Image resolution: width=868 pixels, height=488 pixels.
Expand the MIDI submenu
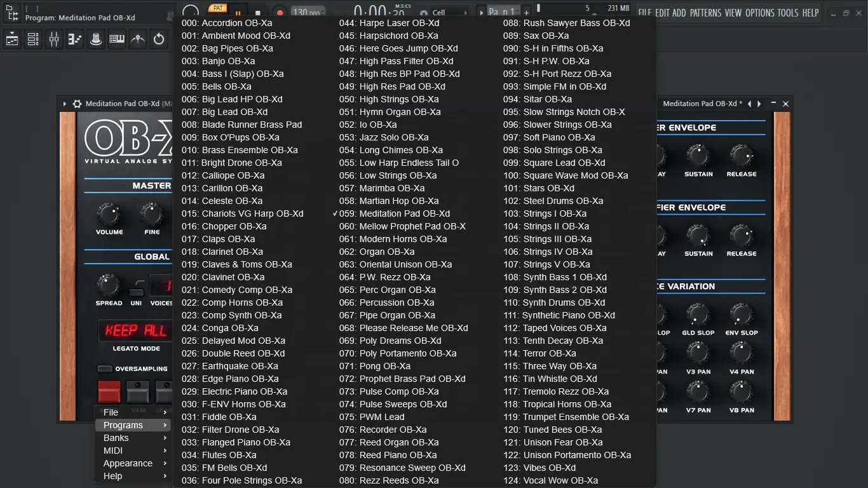tap(133, 451)
